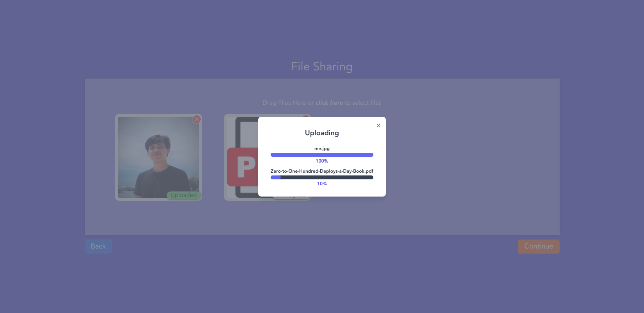This screenshot has height=313, width=644.
Task: Click the PDF book upload progress bar
Action: 322,177
